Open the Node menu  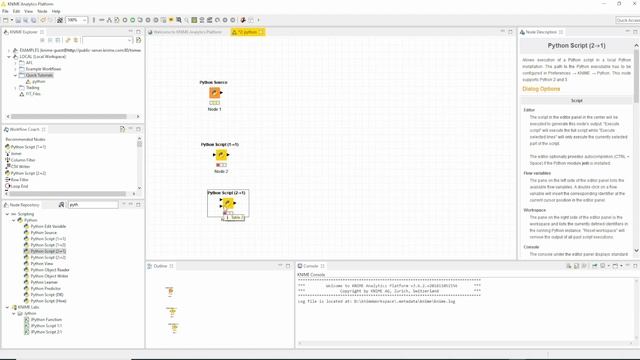pyautogui.click(x=42, y=11)
